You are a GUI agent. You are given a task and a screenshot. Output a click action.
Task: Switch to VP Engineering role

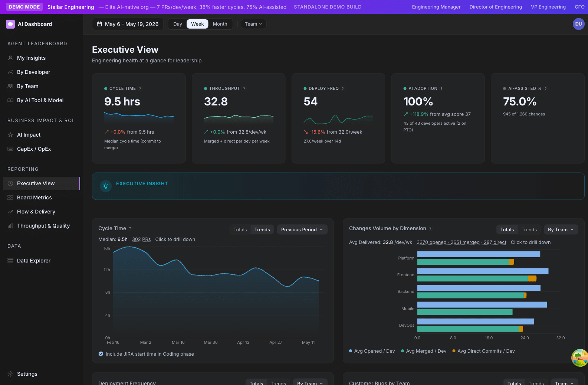548,7
